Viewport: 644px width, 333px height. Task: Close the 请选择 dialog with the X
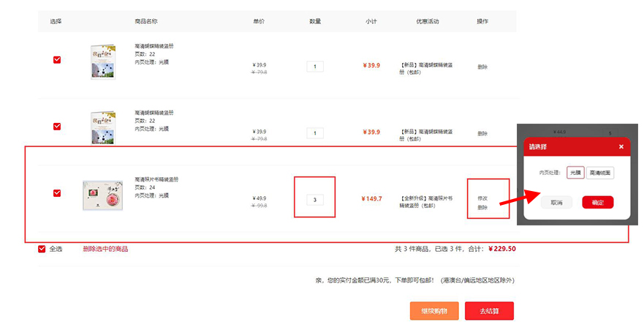(621, 147)
